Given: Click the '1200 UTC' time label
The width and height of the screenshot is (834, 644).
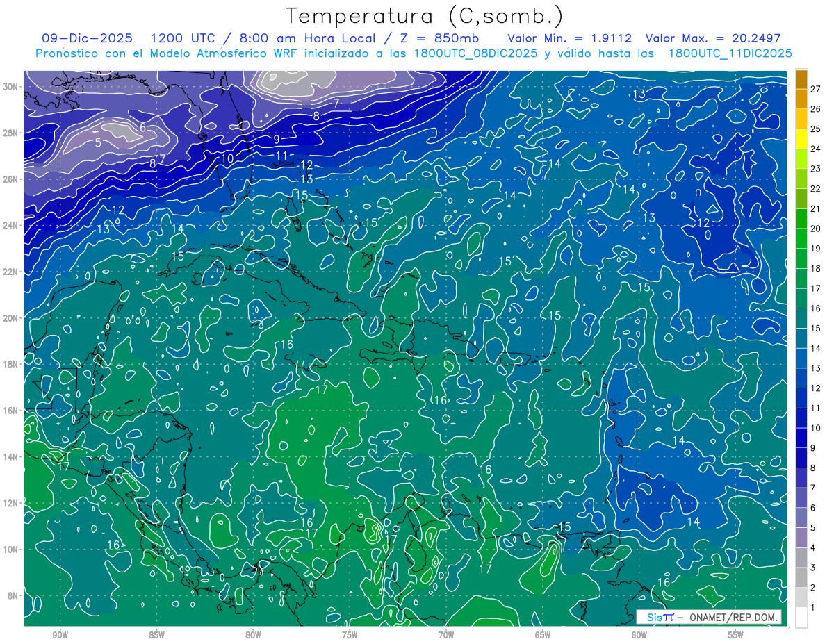Looking at the screenshot, I should 183,38.
